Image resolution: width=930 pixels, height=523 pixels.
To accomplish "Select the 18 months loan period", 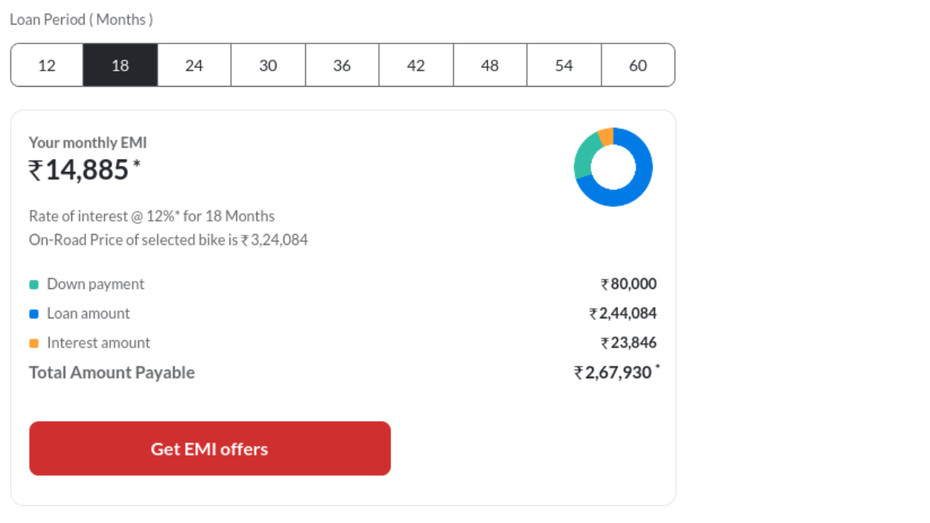I will coord(120,65).
